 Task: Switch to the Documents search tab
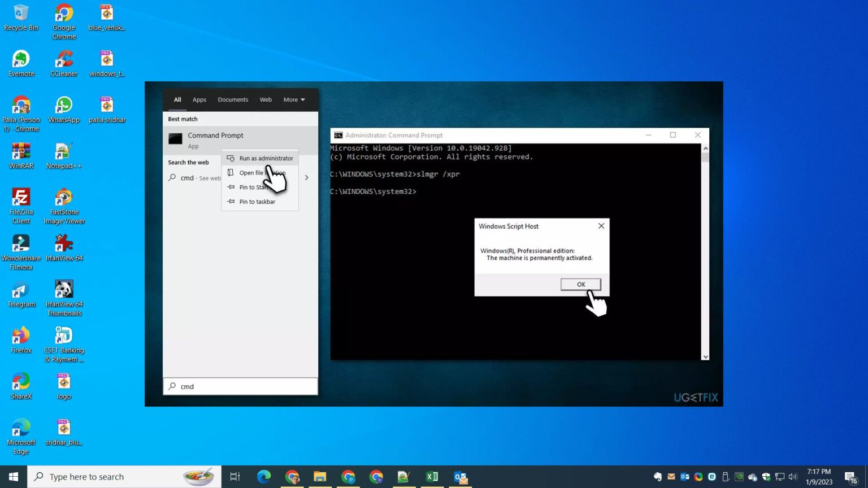[233, 99]
